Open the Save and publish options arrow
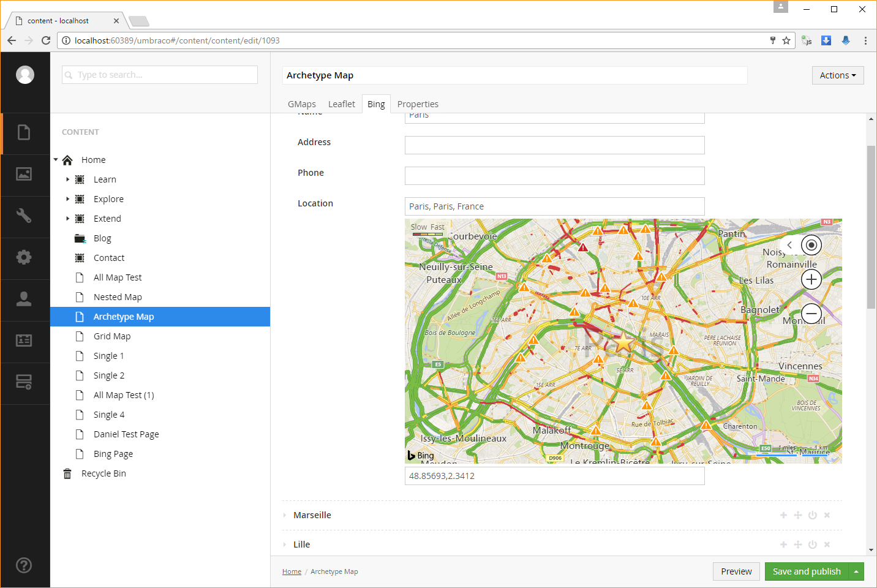Viewport: 877px width, 588px height. tap(856, 571)
